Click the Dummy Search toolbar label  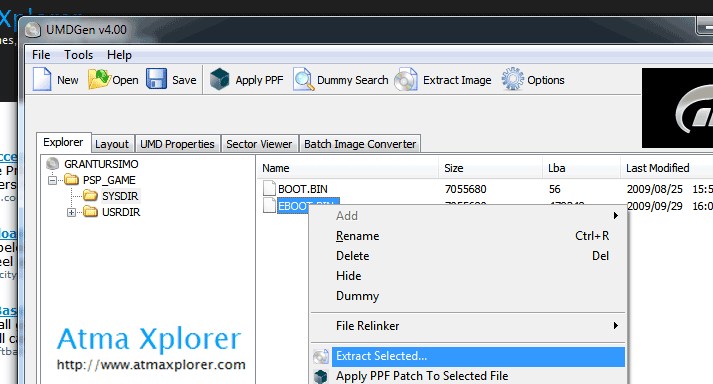click(353, 80)
